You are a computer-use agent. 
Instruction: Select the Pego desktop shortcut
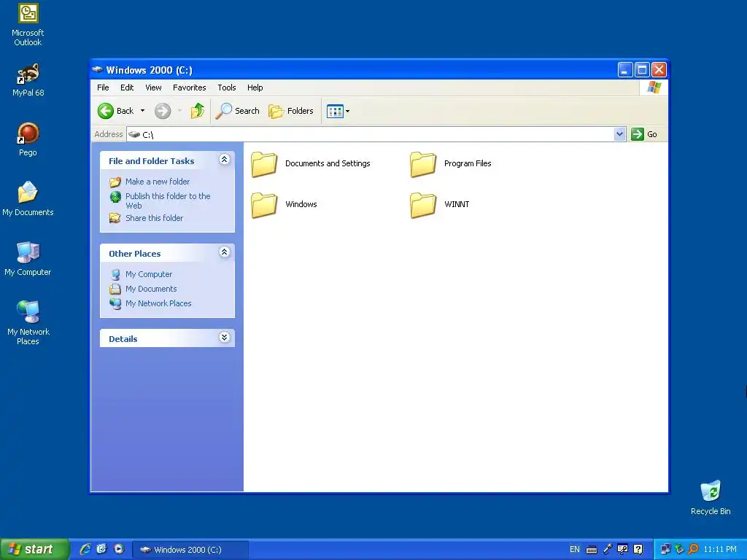click(28, 139)
